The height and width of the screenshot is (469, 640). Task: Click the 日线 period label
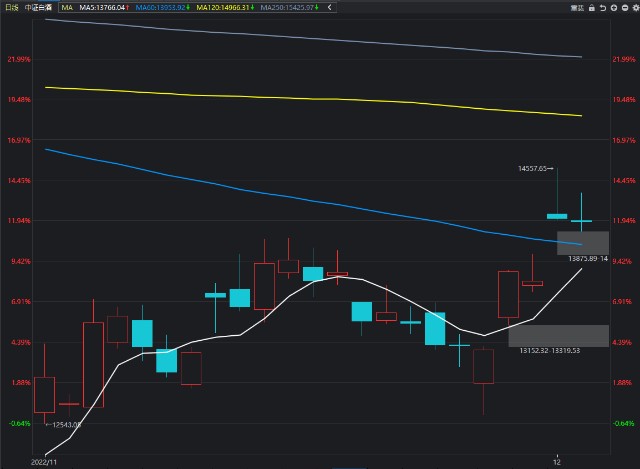[10, 7]
